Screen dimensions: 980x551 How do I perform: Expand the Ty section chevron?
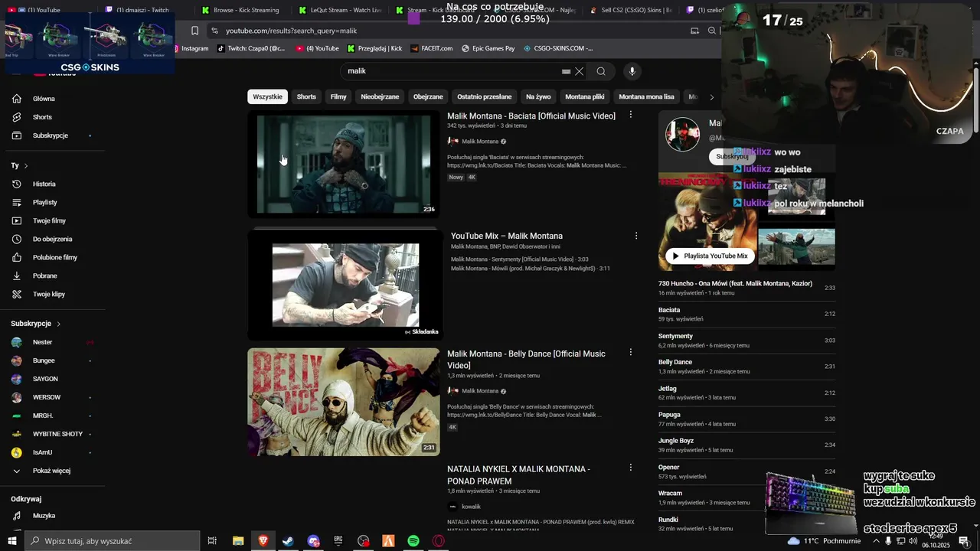point(26,165)
